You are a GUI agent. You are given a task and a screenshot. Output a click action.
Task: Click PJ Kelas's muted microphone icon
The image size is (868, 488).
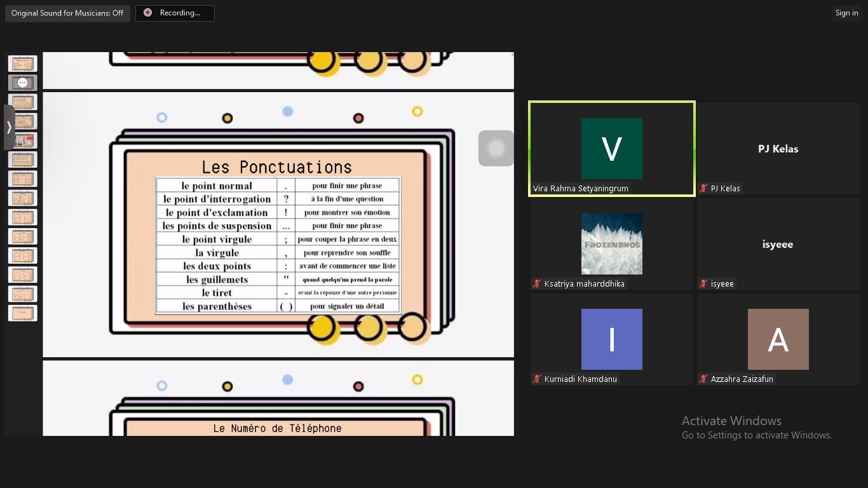coord(703,189)
